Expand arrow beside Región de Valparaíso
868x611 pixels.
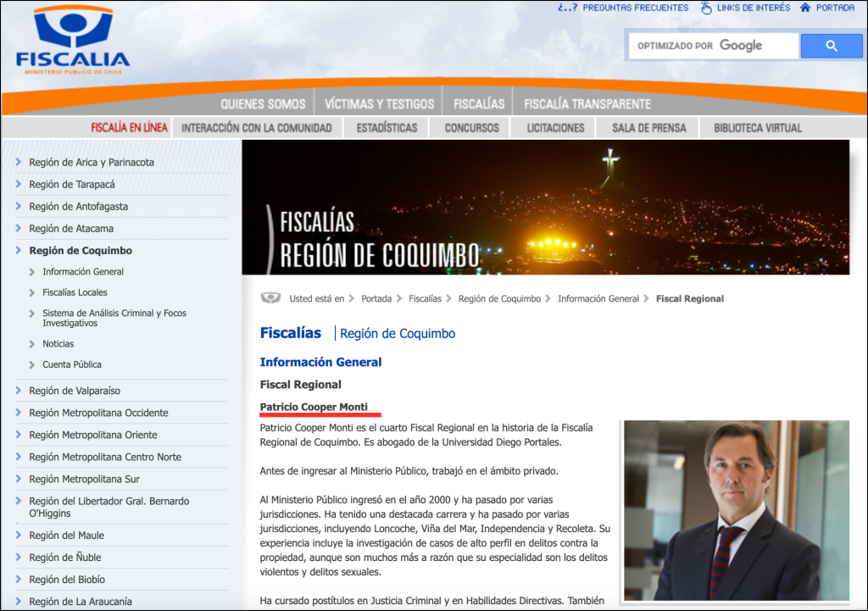click(19, 390)
